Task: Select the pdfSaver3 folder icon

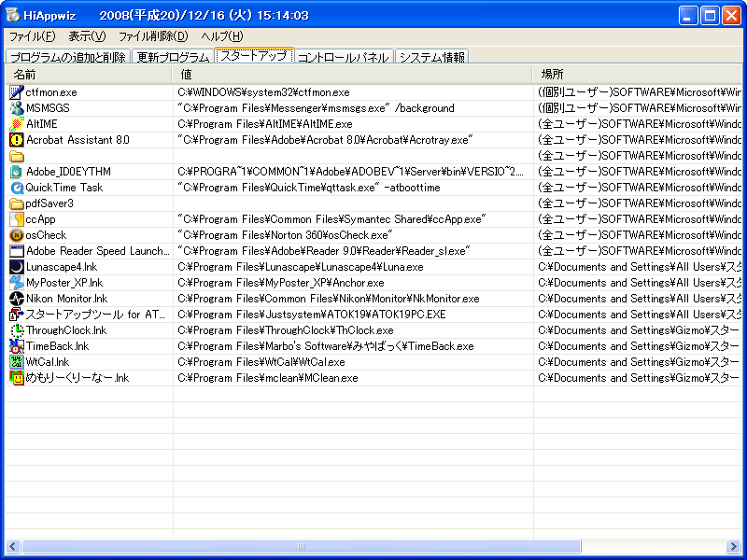Action: click(17, 203)
